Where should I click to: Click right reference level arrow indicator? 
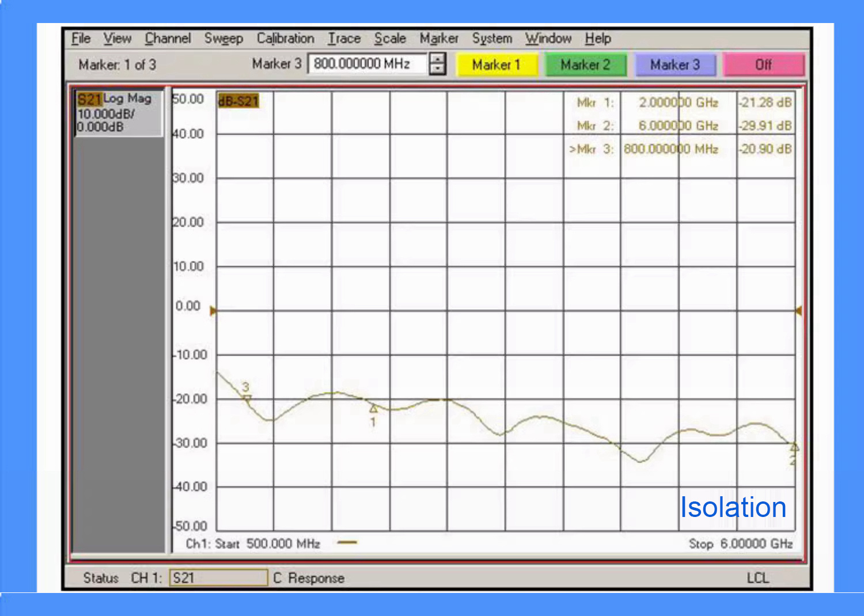point(798,311)
